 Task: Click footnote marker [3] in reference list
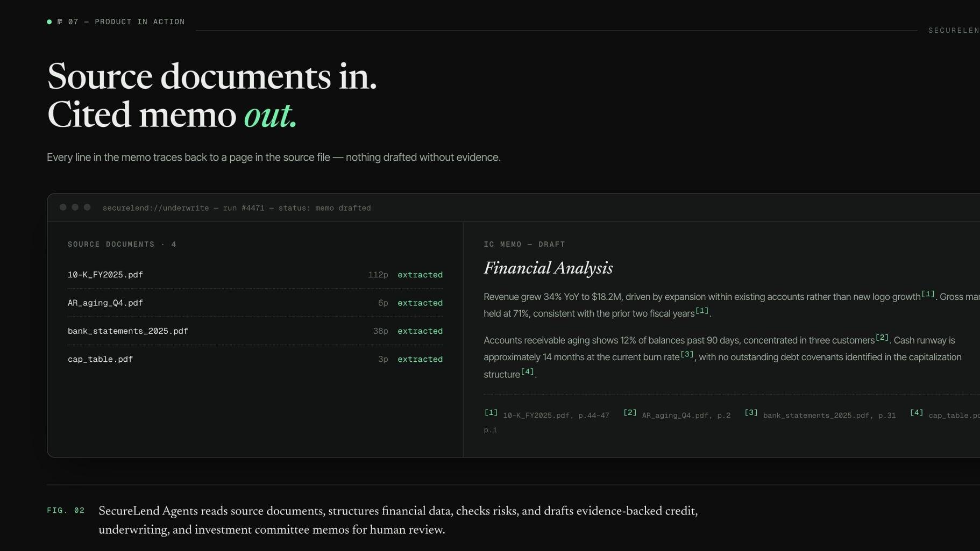pyautogui.click(x=751, y=413)
